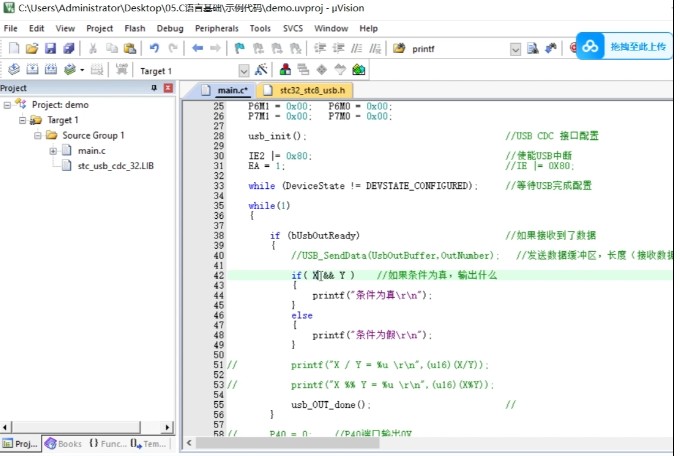Paste from clipboard icon
Screen dimensions: 680x456
130,48
